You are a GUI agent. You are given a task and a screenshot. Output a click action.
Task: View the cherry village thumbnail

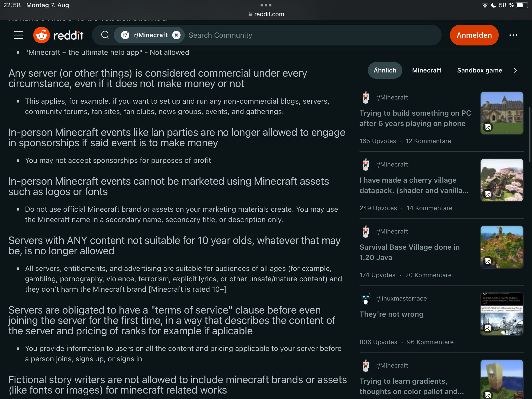(x=502, y=180)
